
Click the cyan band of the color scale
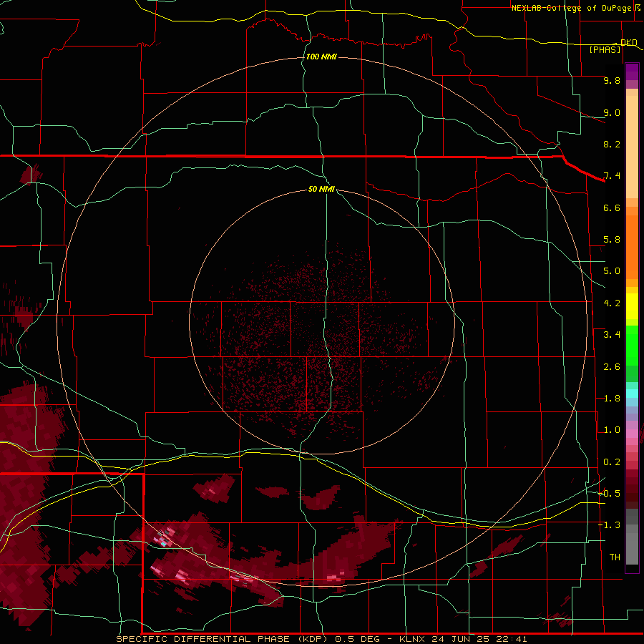point(632,394)
